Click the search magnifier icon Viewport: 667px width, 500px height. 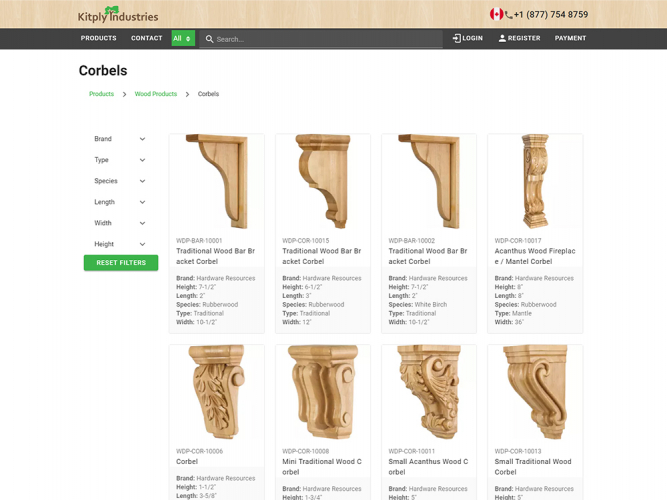(x=209, y=39)
